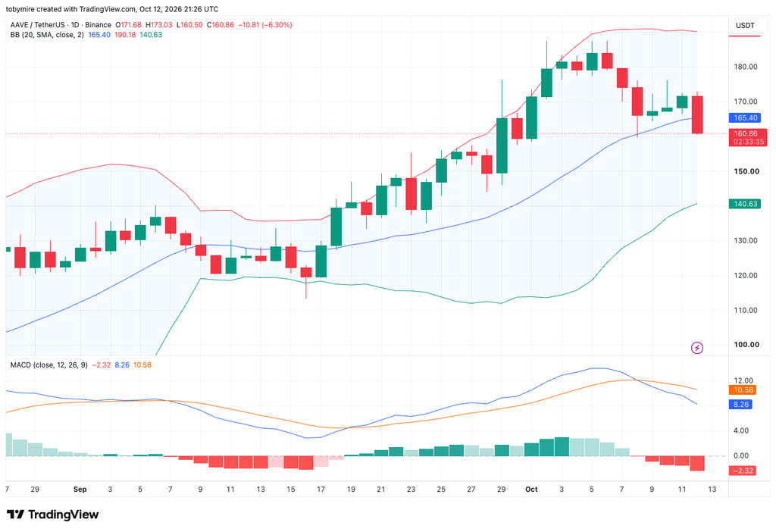The width and height of the screenshot is (776, 532).
Task: Click the BB (20, SMA, close, 2) indicator label
Action: [48, 35]
